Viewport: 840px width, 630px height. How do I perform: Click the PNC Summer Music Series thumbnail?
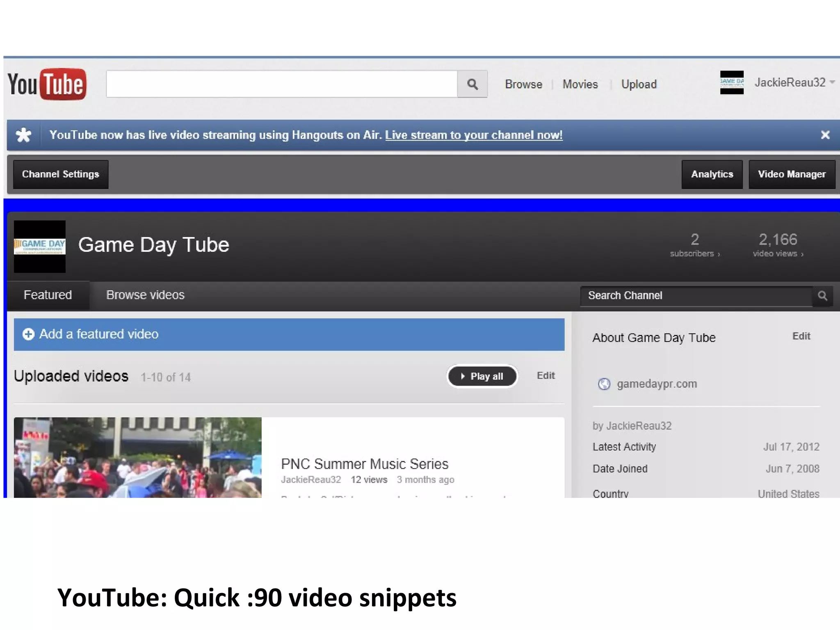138,458
